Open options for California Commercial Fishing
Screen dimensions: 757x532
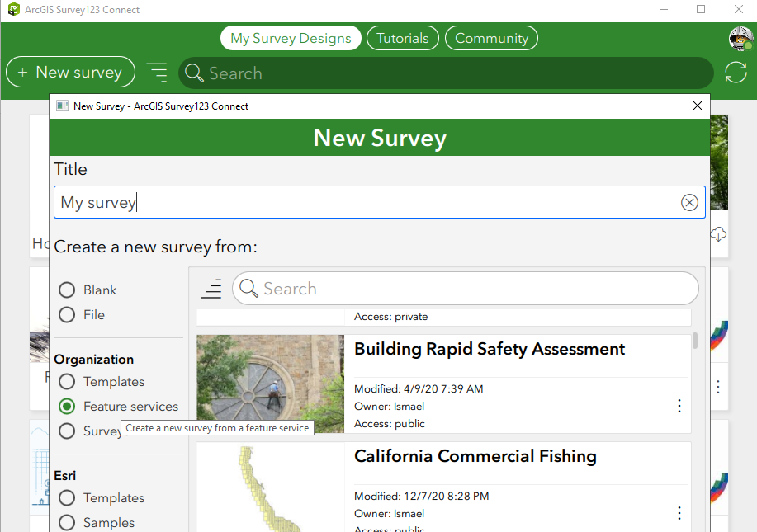coord(679,513)
